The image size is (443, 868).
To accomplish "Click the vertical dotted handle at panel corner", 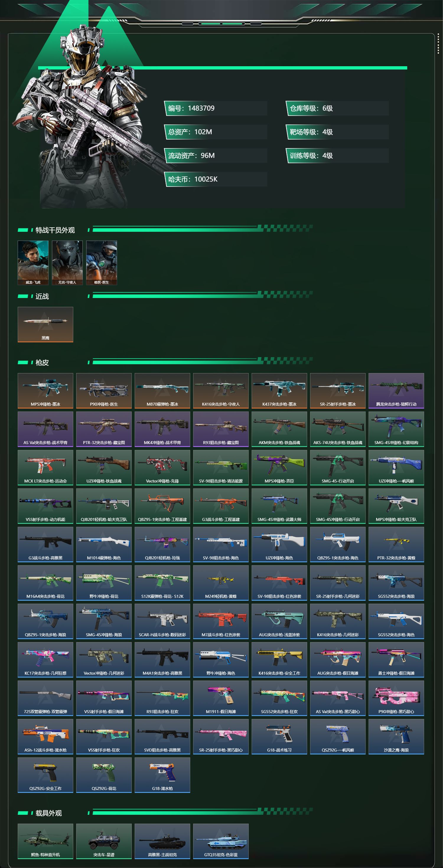I will (x=438, y=43).
